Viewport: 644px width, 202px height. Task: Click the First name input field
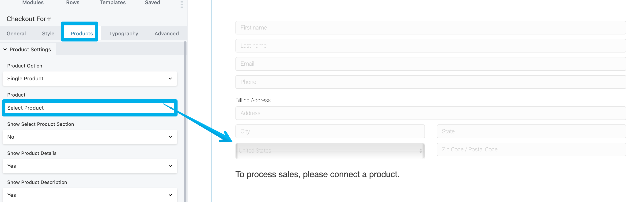click(x=430, y=28)
